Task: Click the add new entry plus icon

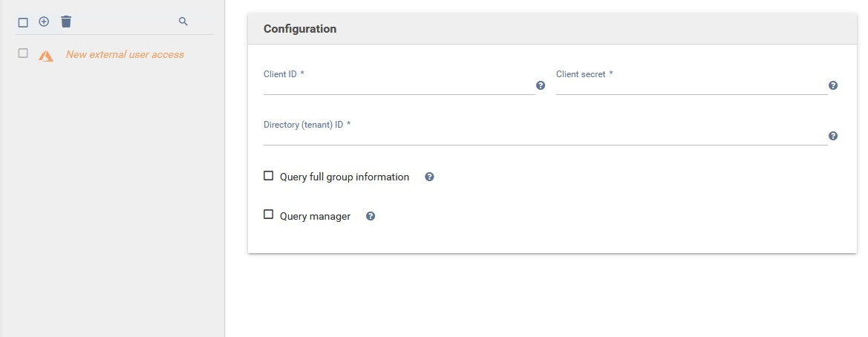Action: pyautogui.click(x=44, y=22)
